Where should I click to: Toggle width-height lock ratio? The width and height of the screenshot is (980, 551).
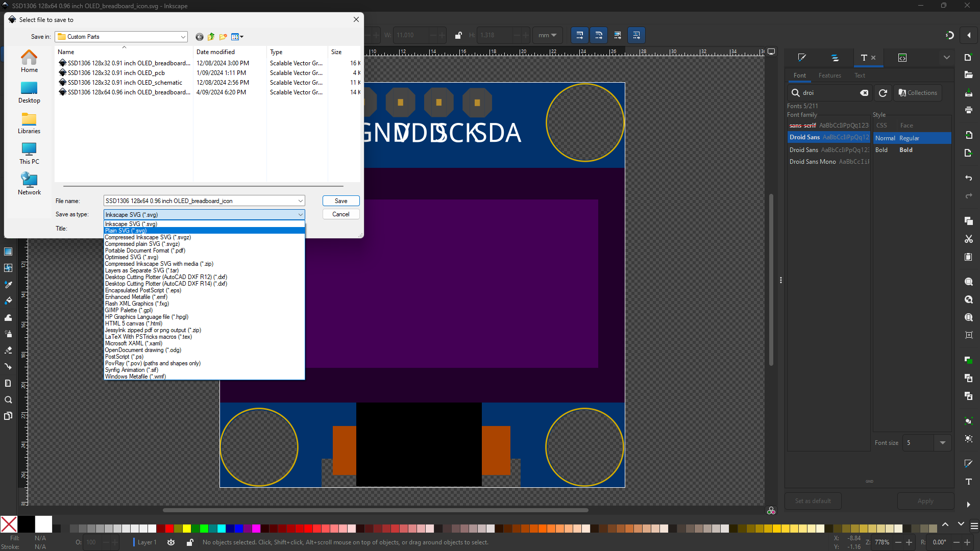(458, 35)
